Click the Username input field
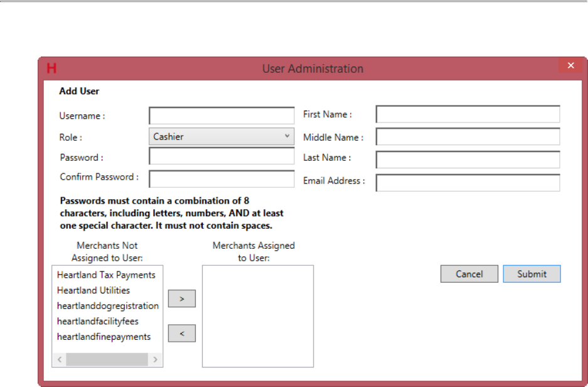The width and height of the screenshot is (588, 387). [x=222, y=116]
